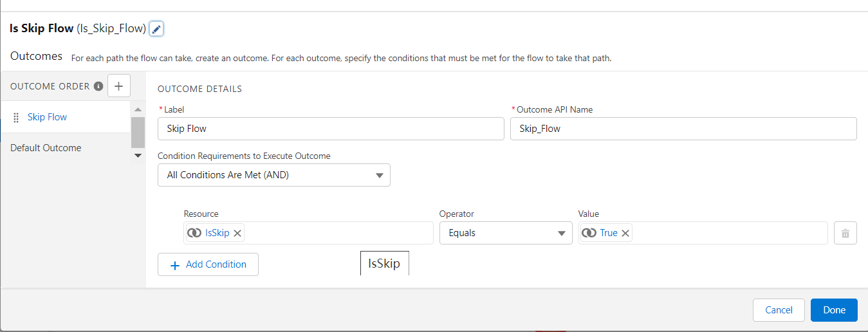Click the variable icon in True value pill

click(589, 233)
